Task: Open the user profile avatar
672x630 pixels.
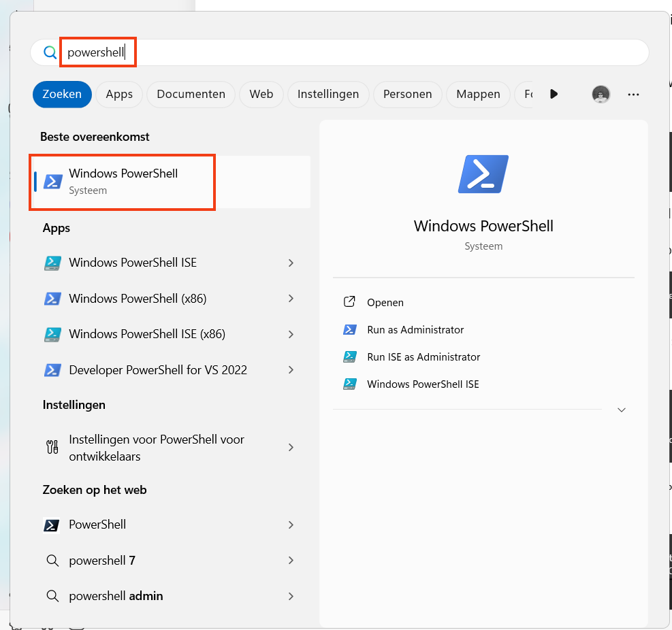Action: (x=601, y=94)
